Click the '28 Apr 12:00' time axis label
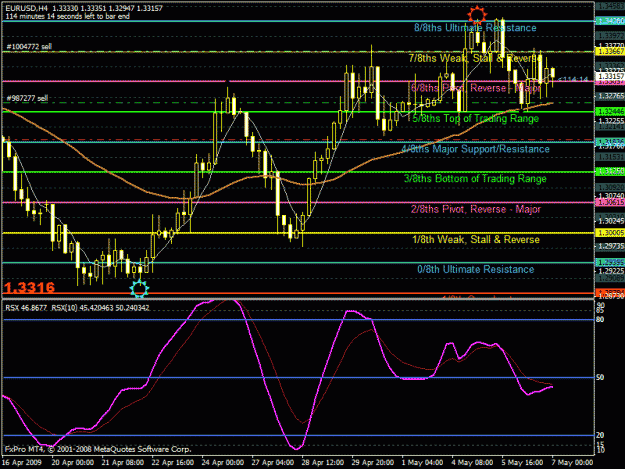625x469 pixels. pyautogui.click(x=322, y=463)
